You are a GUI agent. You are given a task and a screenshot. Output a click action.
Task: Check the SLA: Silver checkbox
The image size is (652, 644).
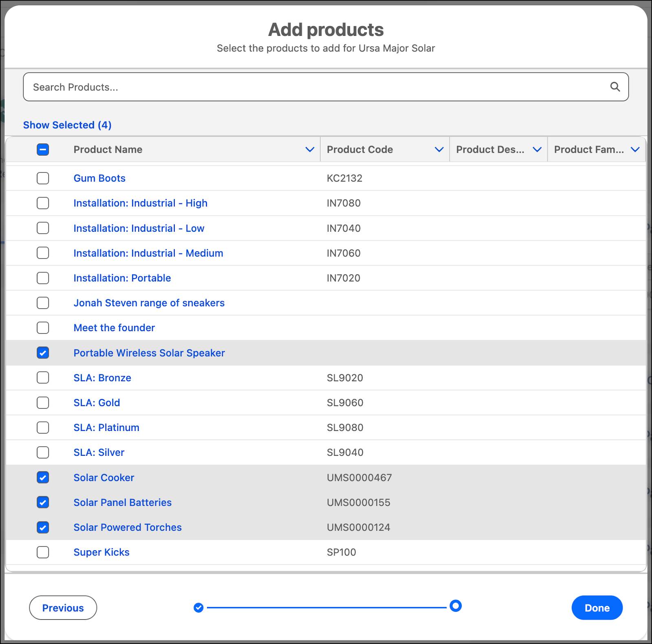[x=43, y=452]
